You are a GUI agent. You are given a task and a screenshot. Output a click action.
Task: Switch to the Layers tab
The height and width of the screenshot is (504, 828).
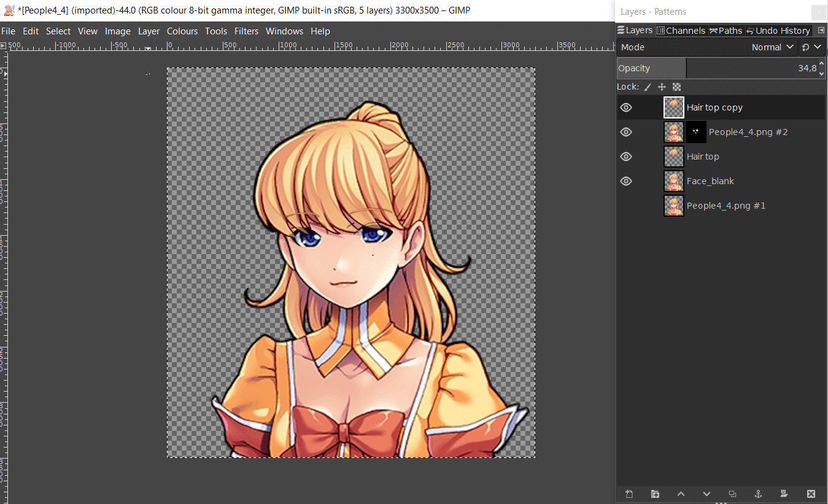tap(635, 31)
